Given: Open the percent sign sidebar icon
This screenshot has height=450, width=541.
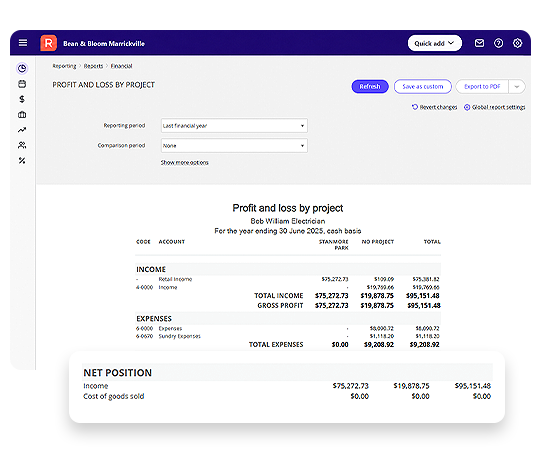Looking at the screenshot, I should (x=22, y=160).
